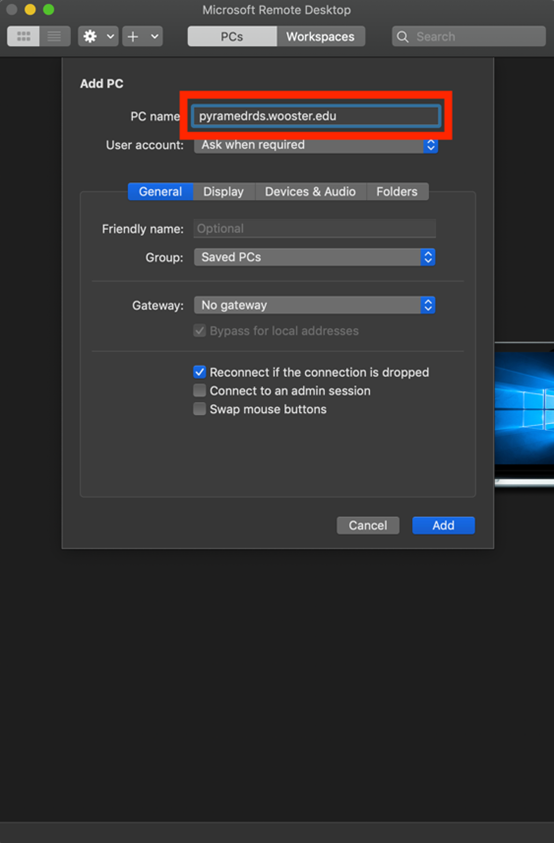Enable Connect to an admin session
The width and height of the screenshot is (554, 843).
[200, 390]
